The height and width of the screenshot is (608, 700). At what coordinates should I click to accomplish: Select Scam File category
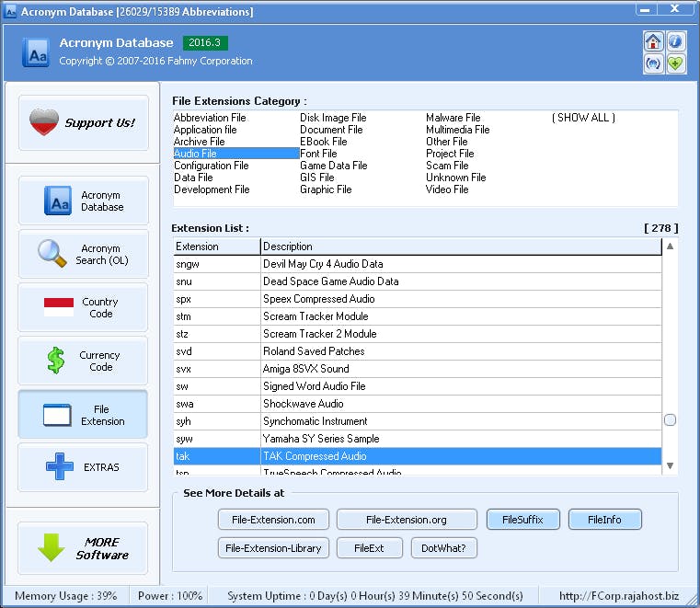(447, 166)
